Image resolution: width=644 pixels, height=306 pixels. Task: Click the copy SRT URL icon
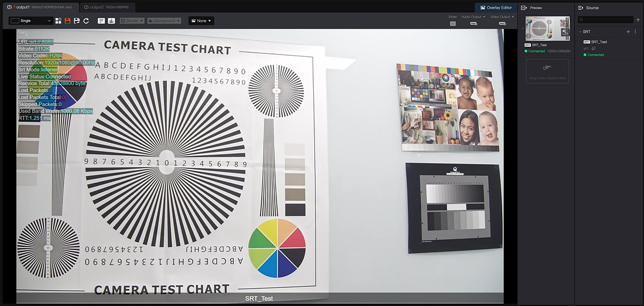(x=594, y=48)
